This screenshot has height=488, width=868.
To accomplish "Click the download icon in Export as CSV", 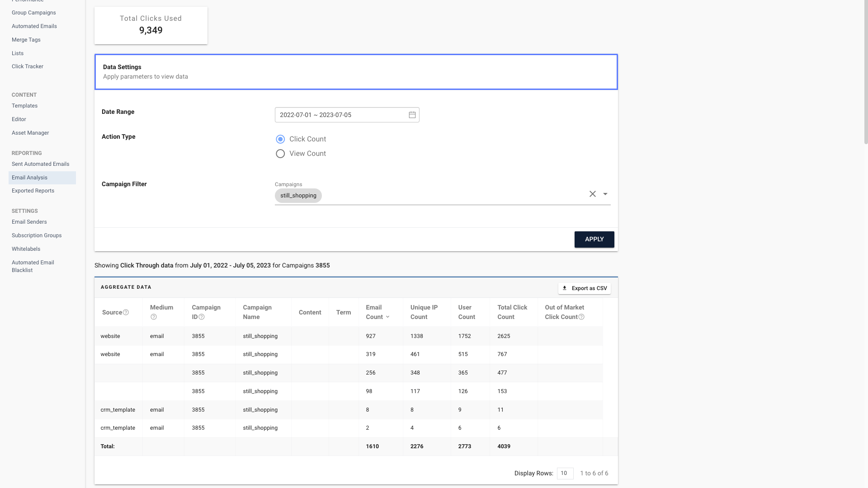I will [565, 288].
